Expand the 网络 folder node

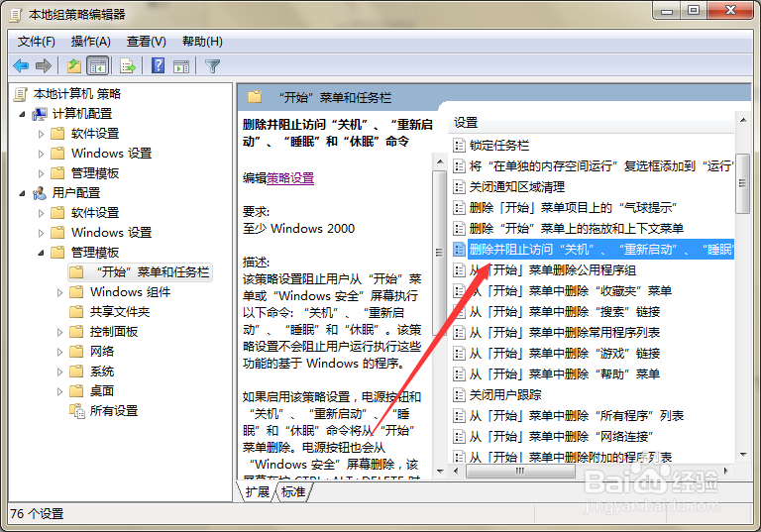click(x=59, y=352)
